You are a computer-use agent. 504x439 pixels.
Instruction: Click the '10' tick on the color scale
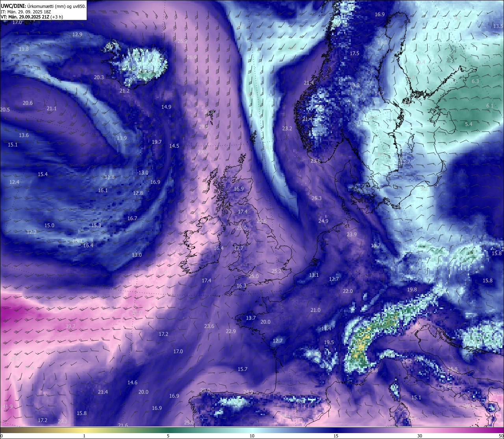[x=252, y=436]
